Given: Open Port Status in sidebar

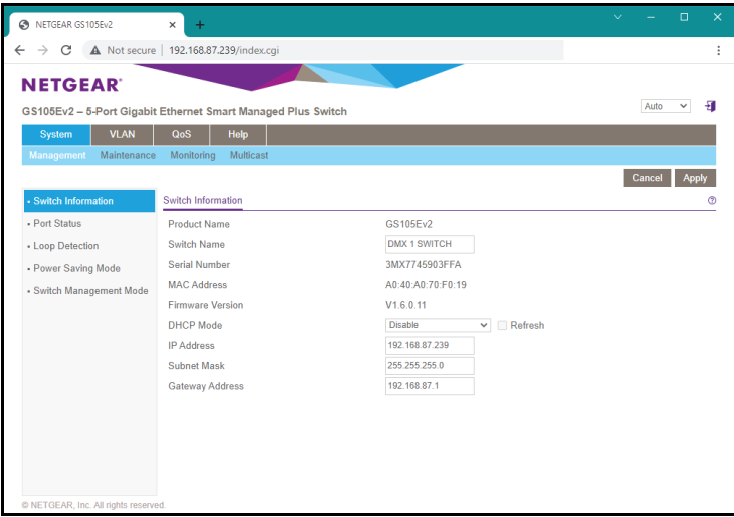Looking at the screenshot, I should pyautogui.click(x=57, y=223).
